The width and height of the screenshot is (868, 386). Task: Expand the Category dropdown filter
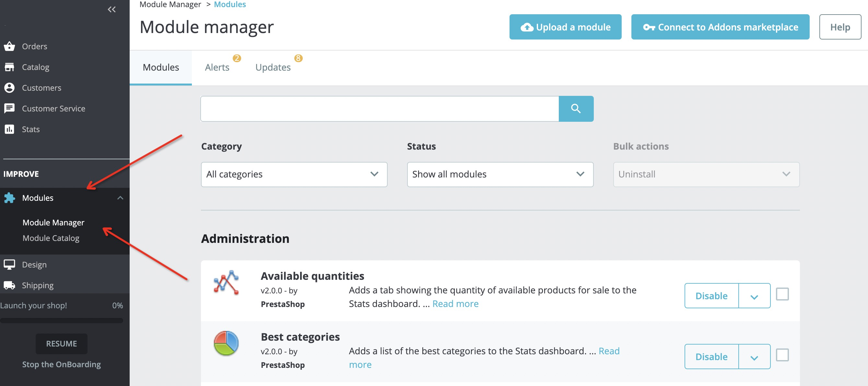(x=293, y=174)
